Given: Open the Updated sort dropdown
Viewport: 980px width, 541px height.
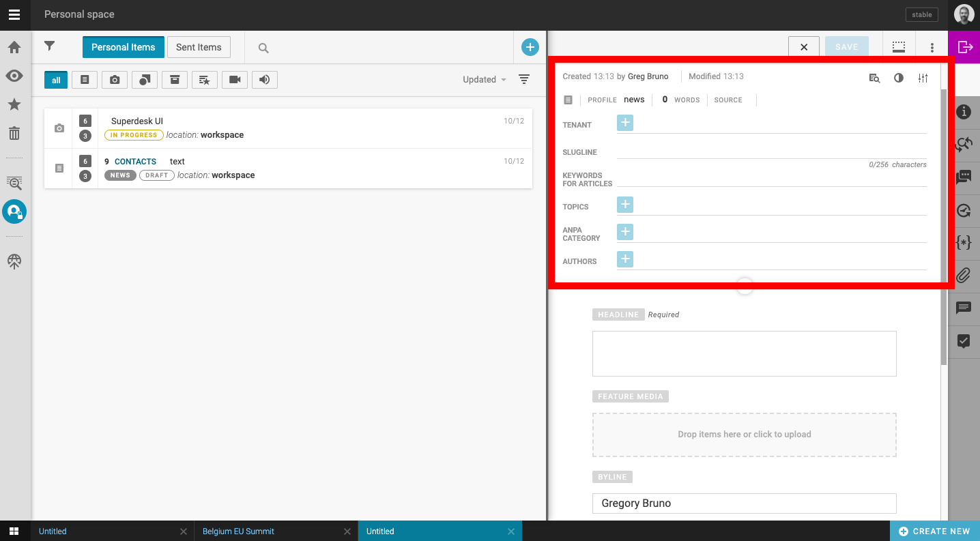Looking at the screenshot, I should (x=485, y=79).
